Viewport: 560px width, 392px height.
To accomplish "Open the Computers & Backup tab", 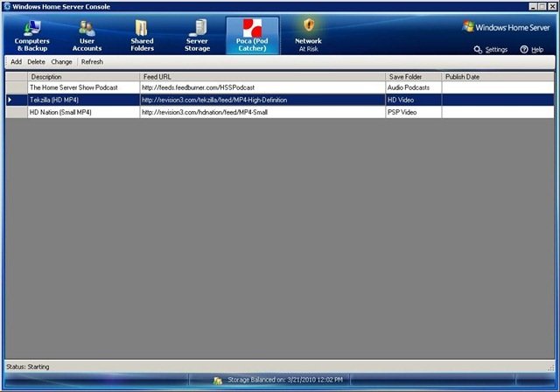I will click(x=32, y=36).
